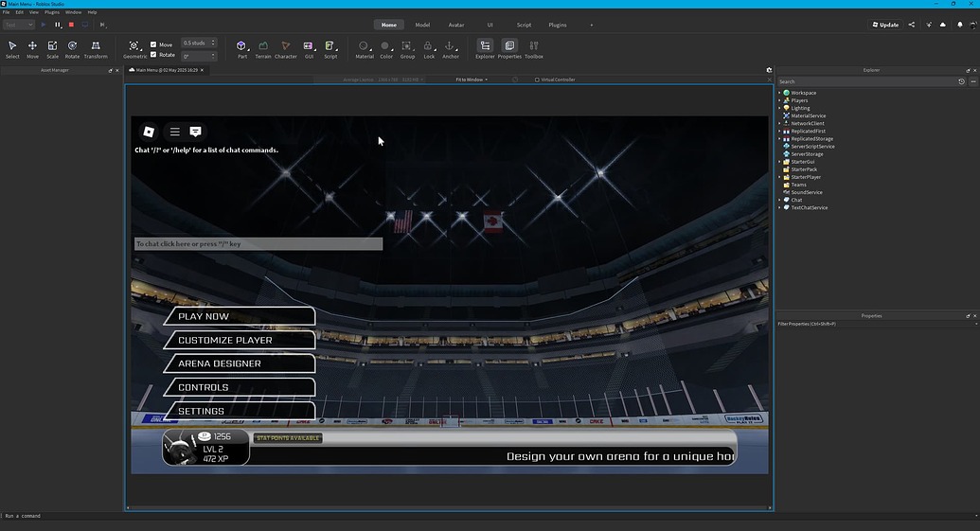Expand the Lighting node
The width and height of the screenshot is (980, 531).
[x=779, y=108]
